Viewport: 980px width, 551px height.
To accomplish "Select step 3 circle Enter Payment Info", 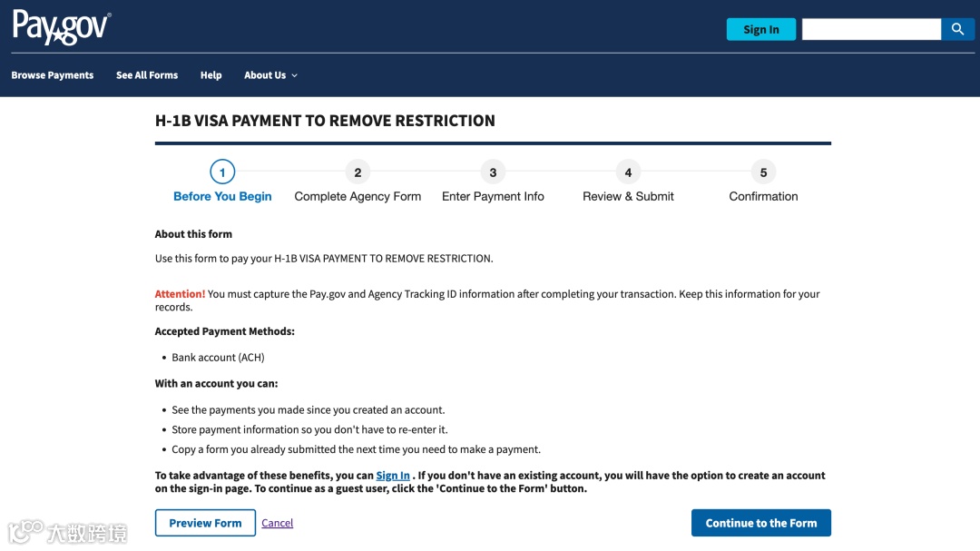I will coord(493,172).
